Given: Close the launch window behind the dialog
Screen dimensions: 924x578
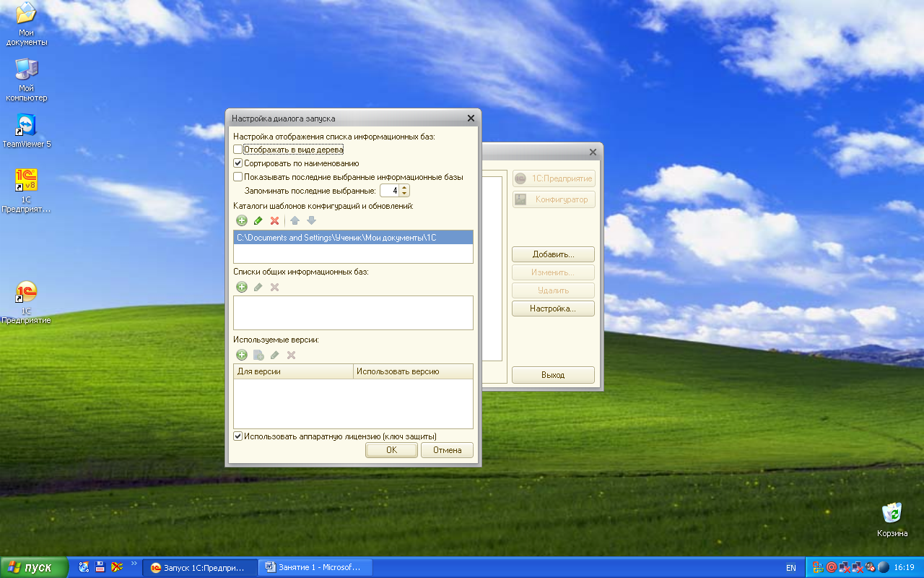Looking at the screenshot, I should click(593, 152).
